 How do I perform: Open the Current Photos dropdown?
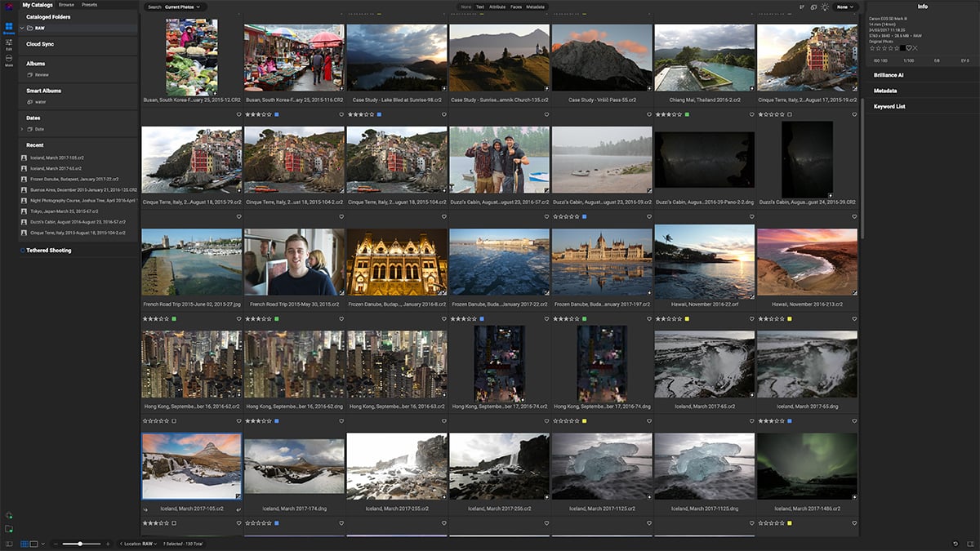(x=183, y=7)
